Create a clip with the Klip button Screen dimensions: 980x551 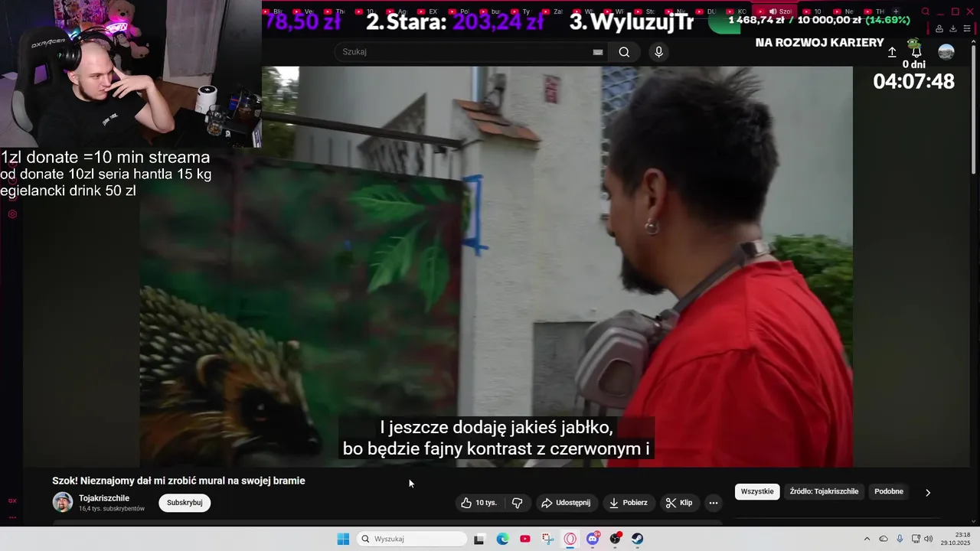(x=679, y=503)
